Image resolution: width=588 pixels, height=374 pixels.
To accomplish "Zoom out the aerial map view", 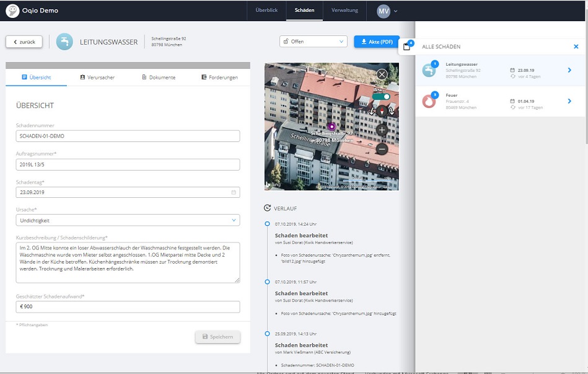I will coord(382,149).
